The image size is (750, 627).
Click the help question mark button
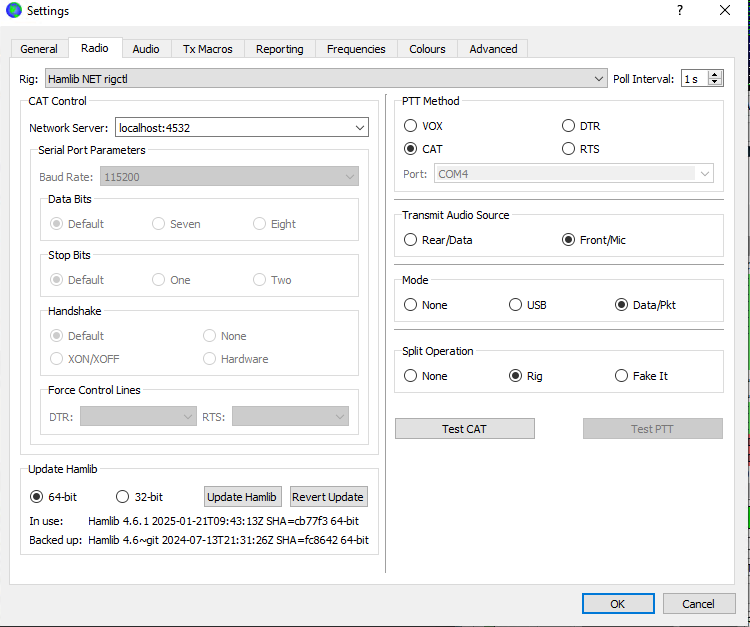[x=679, y=11]
